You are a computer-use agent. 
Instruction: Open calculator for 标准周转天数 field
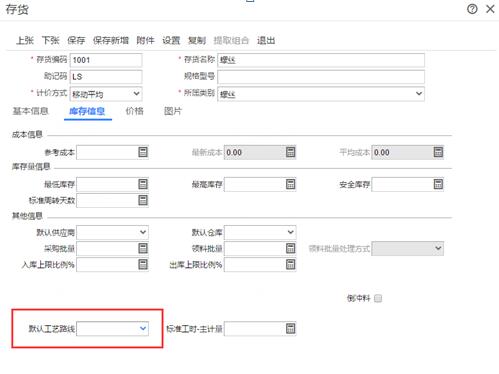(x=143, y=200)
